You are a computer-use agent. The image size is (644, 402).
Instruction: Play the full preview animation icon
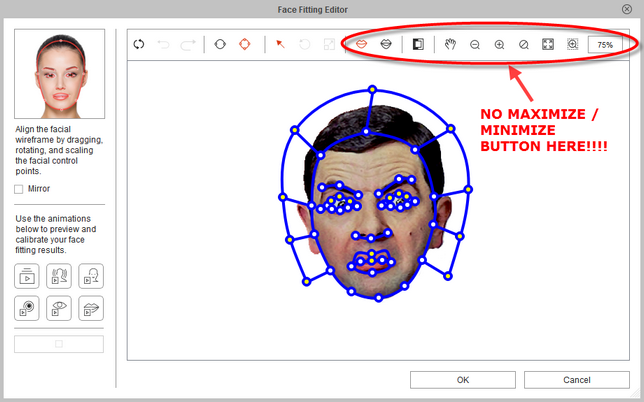(27, 276)
